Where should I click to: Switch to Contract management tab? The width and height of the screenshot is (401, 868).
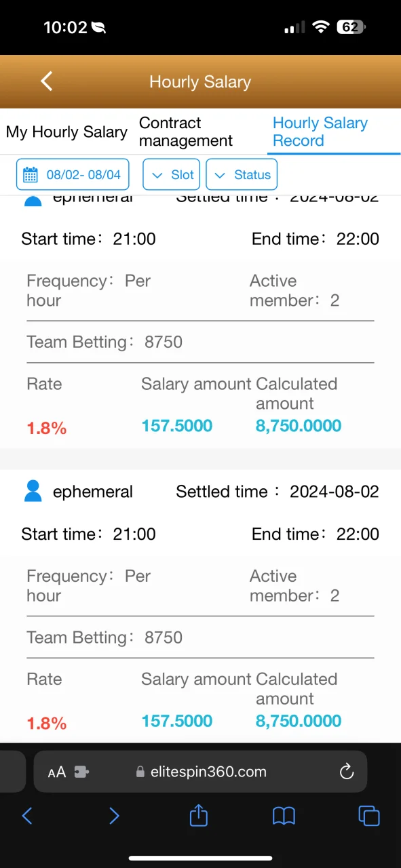[x=186, y=132]
